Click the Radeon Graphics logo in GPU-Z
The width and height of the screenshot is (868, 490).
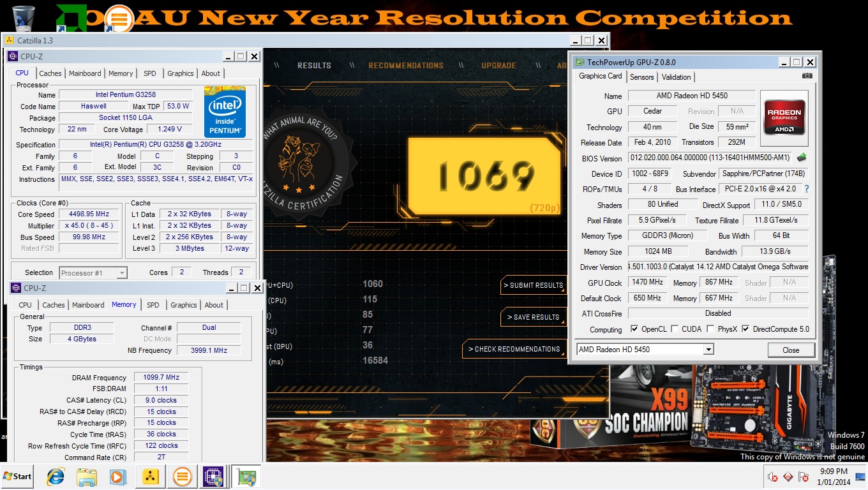pos(784,119)
